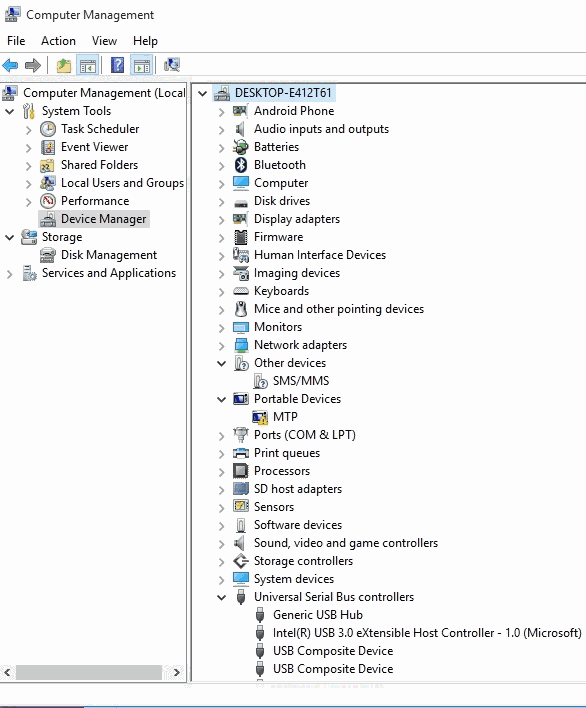The image size is (586, 708).
Task: Click the Print queues printer icon
Action: click(241, 453)
